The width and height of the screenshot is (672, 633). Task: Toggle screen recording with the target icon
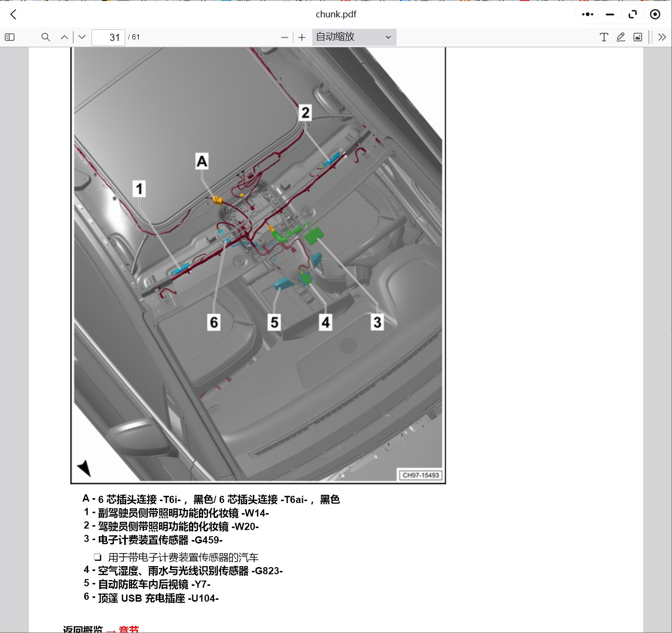655,14
